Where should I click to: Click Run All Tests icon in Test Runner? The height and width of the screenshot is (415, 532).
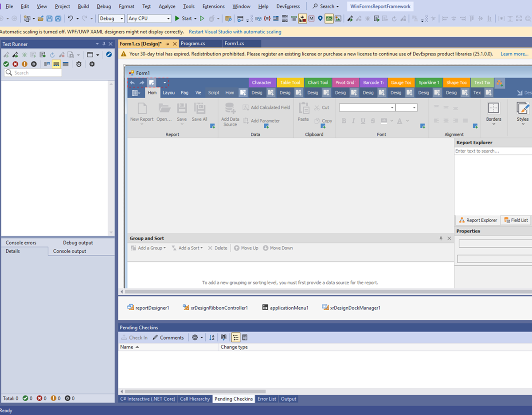tap(15, 55)
